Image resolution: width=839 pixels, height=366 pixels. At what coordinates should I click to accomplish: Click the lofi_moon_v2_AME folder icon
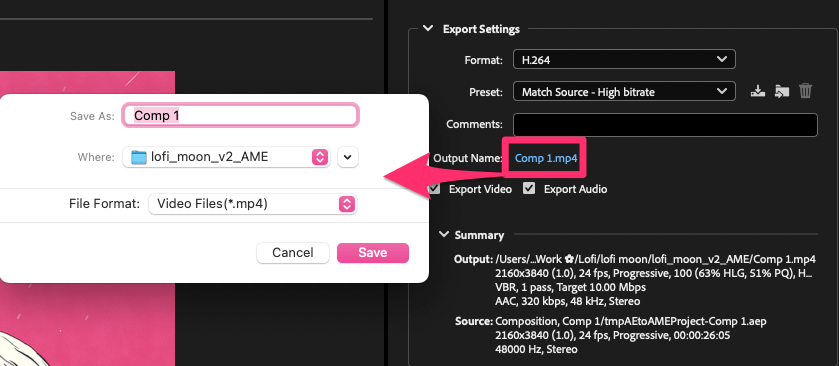click(x=139, y=157)
